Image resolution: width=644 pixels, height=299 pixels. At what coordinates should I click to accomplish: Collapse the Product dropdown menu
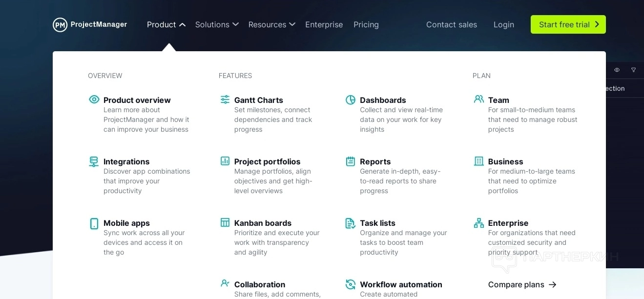click(166, 24)
